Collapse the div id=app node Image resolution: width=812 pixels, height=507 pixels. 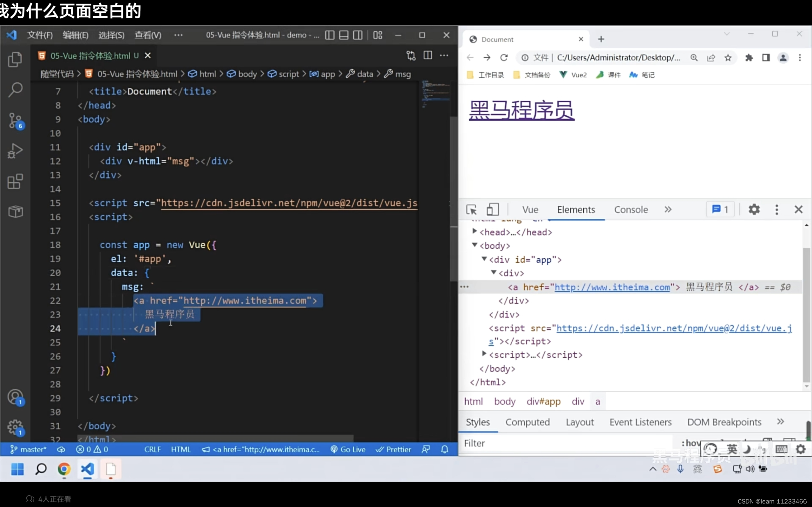(x=484, y=259)
